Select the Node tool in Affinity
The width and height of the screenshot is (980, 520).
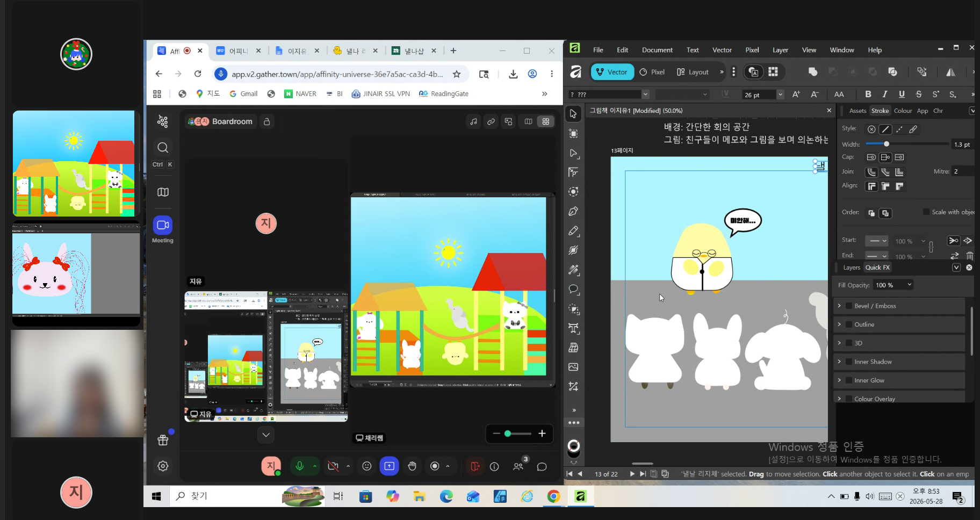(573, 153)
